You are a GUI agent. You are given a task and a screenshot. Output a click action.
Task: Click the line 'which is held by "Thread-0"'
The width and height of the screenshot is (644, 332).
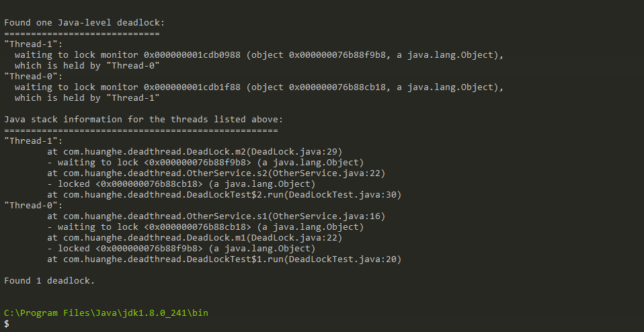click(x=87, y=66)
